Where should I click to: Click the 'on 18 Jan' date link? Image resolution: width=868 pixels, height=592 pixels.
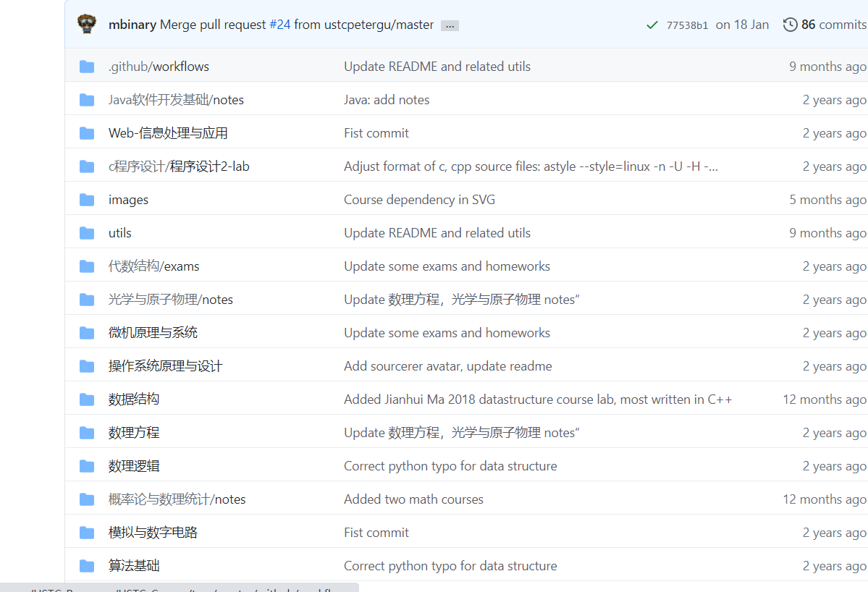click(x=742, y=24)
